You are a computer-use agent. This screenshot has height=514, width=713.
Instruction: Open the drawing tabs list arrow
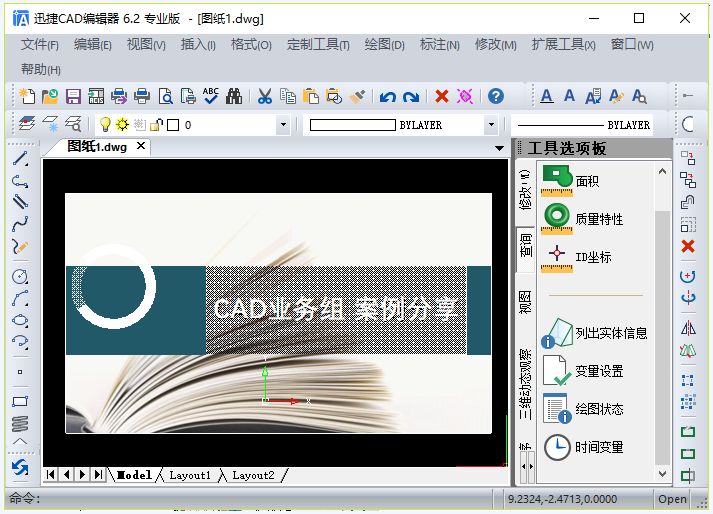499,148
